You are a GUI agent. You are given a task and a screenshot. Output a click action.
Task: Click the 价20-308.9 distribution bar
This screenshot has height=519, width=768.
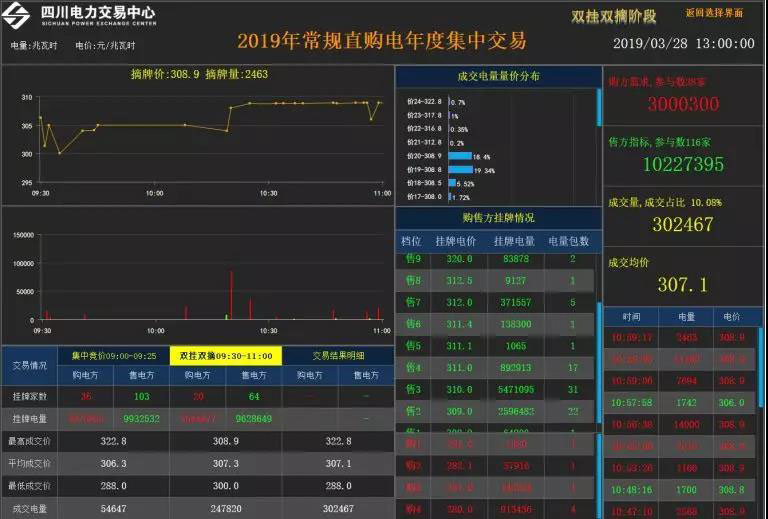point(459,157)
